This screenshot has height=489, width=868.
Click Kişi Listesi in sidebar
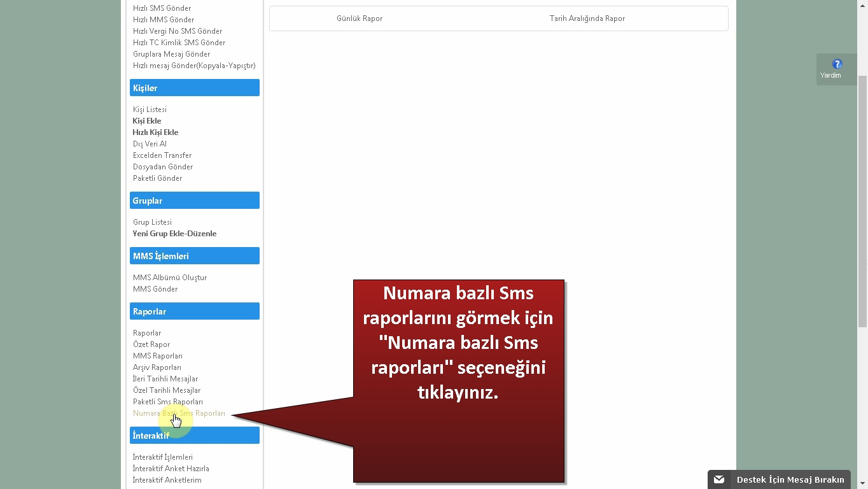click(x=150, y=110)
